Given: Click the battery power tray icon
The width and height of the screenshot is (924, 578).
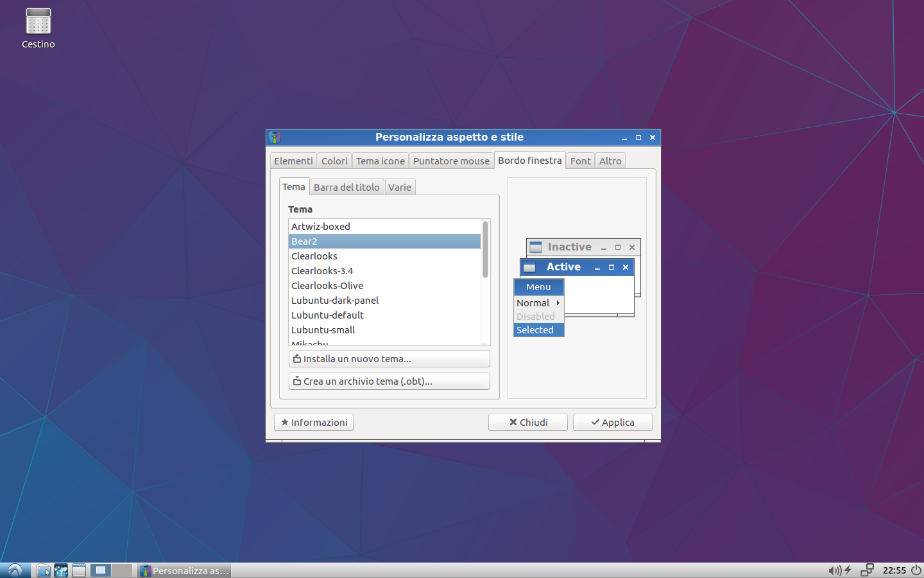Looking at the screenshot, I should coord(848,570).
